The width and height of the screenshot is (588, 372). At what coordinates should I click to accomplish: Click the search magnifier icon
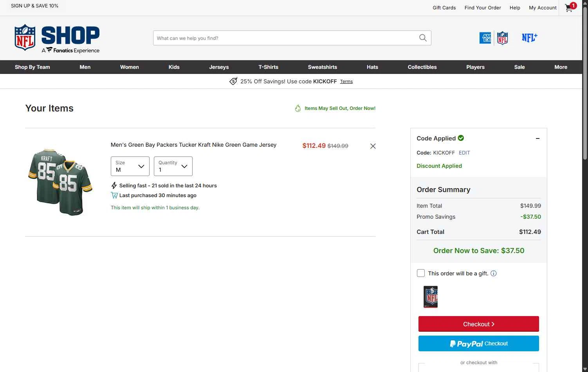tap(423, 38)
